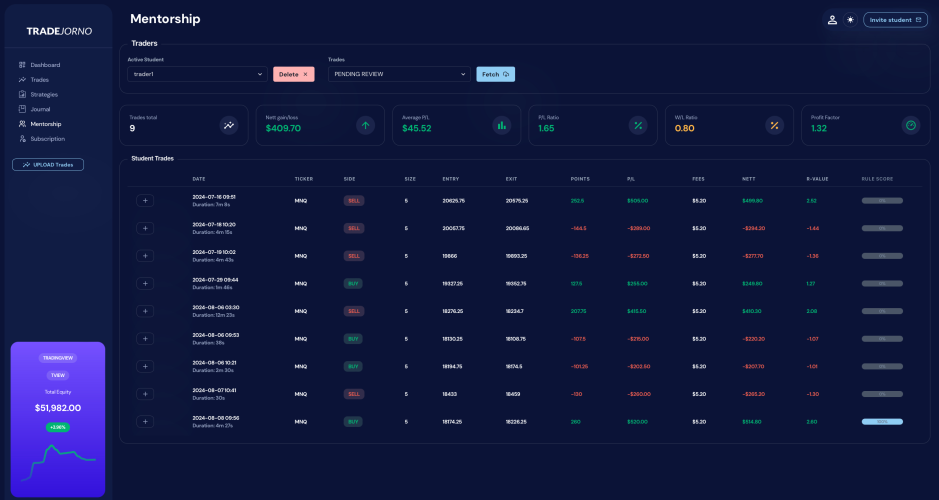Click the TRADEJORNO logo
The height and width of the screenshot is (500, 939).
point(59,31)
